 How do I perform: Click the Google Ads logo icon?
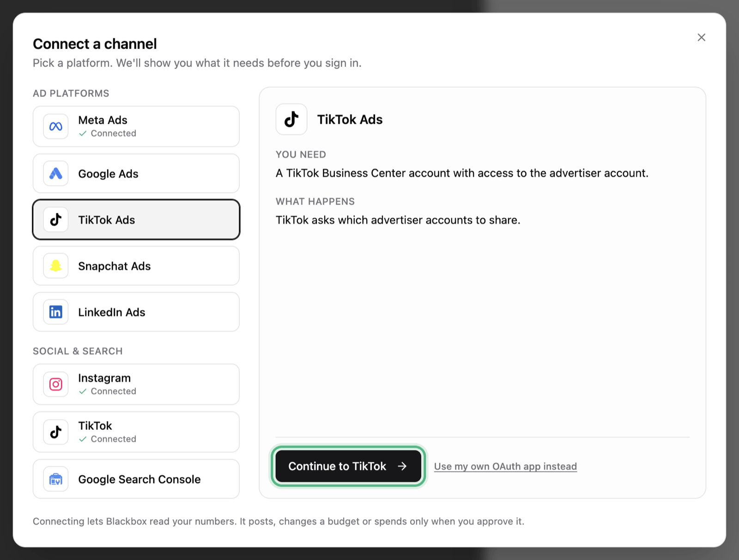point(56,174)
